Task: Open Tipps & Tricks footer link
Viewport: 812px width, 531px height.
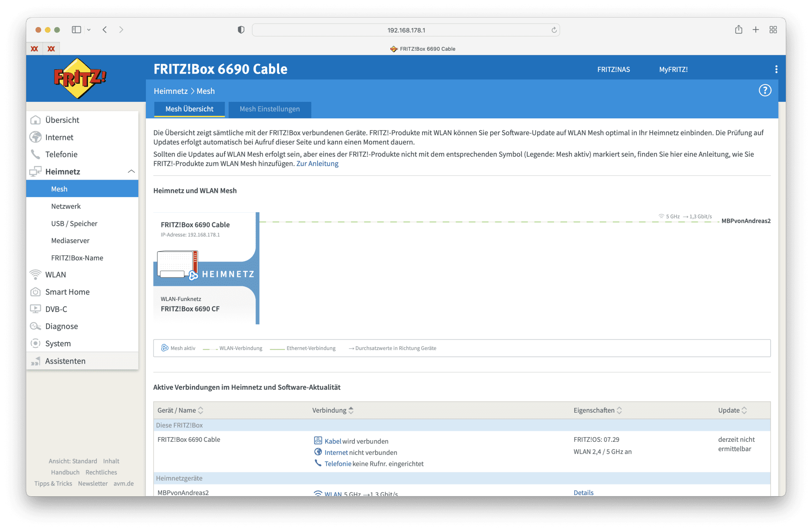Action: point(53,484)
